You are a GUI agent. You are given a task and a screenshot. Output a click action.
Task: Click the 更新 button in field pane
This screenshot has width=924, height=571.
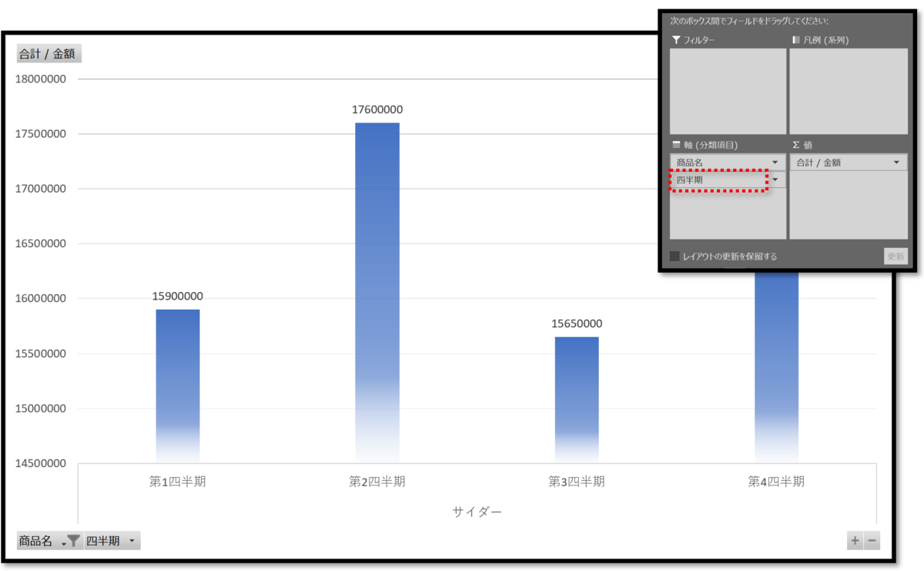(x=896, y=257)
